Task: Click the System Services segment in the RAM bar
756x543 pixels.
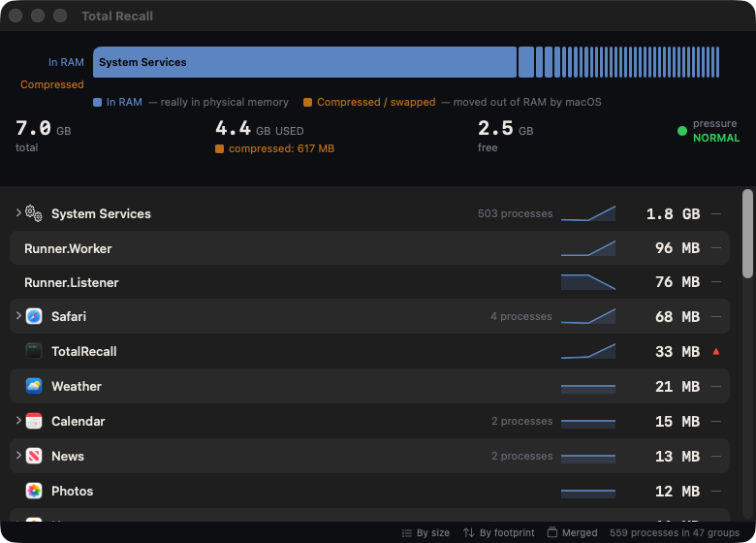Action: (304, 62)
